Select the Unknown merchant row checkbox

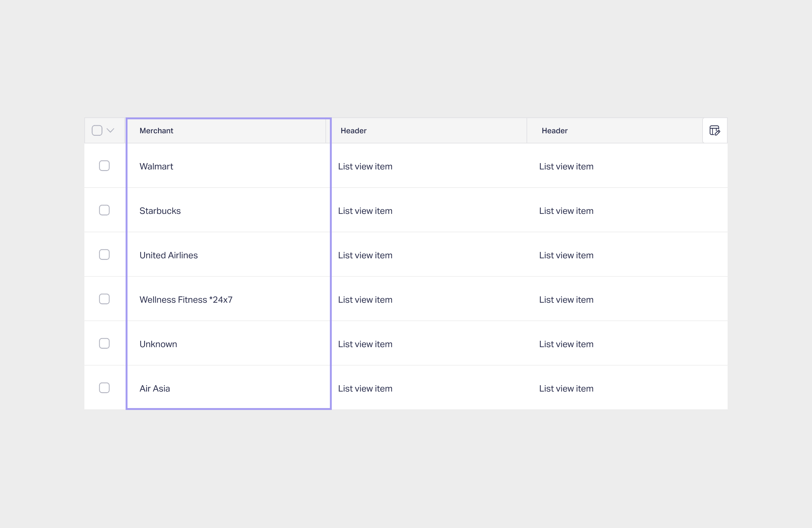pyautogui.click(x=104, y=343)
